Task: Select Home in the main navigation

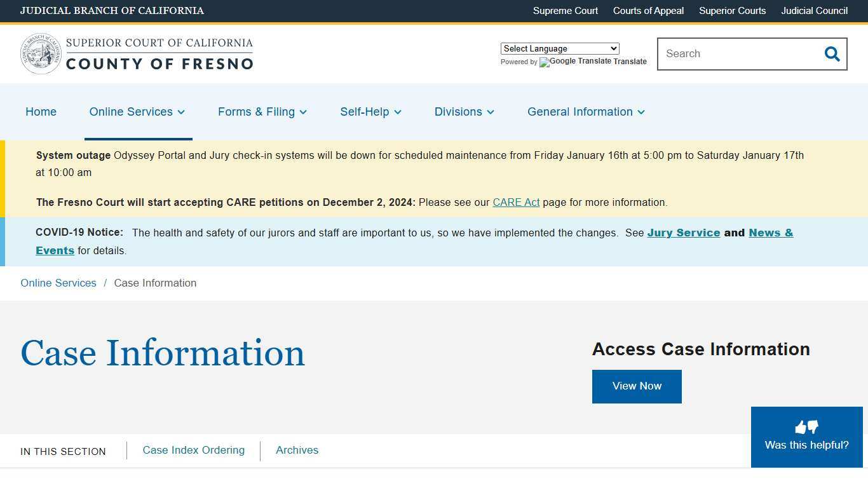Action: (x=41, y=112)
